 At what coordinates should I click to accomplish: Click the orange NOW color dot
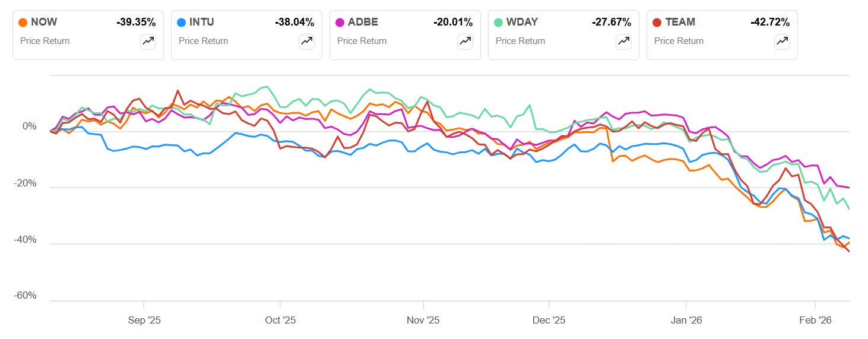pos(23,23)
